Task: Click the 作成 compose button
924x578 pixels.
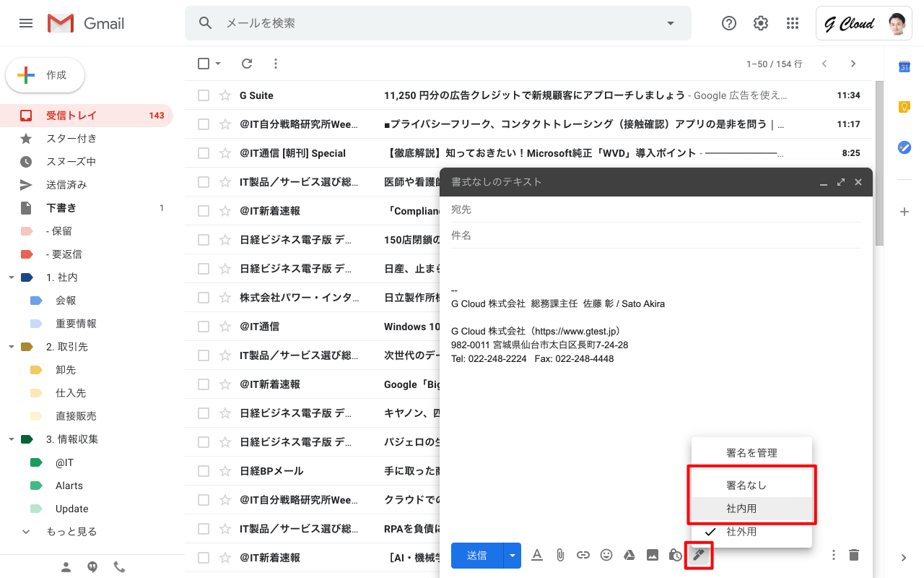Action: click(x=45, y=75)
